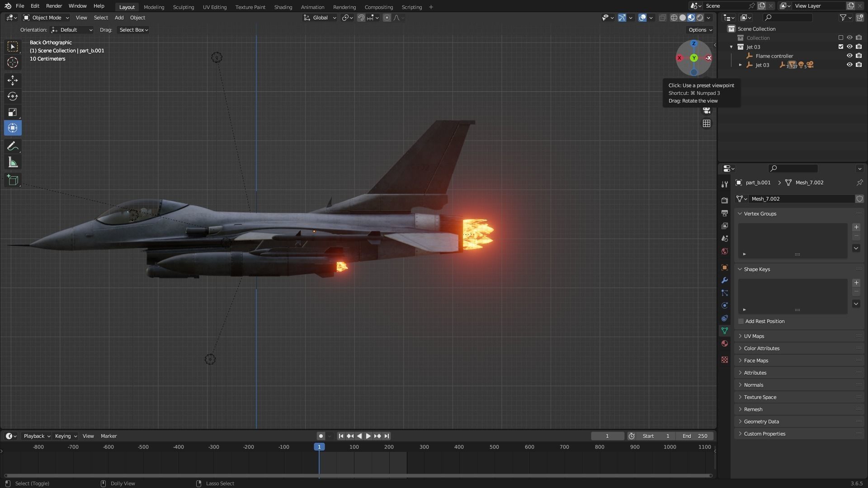Switch viewport to orthographic/perspective grid toggle
The width and height of the screenshot is (868, 488).
tap(707, 123)
